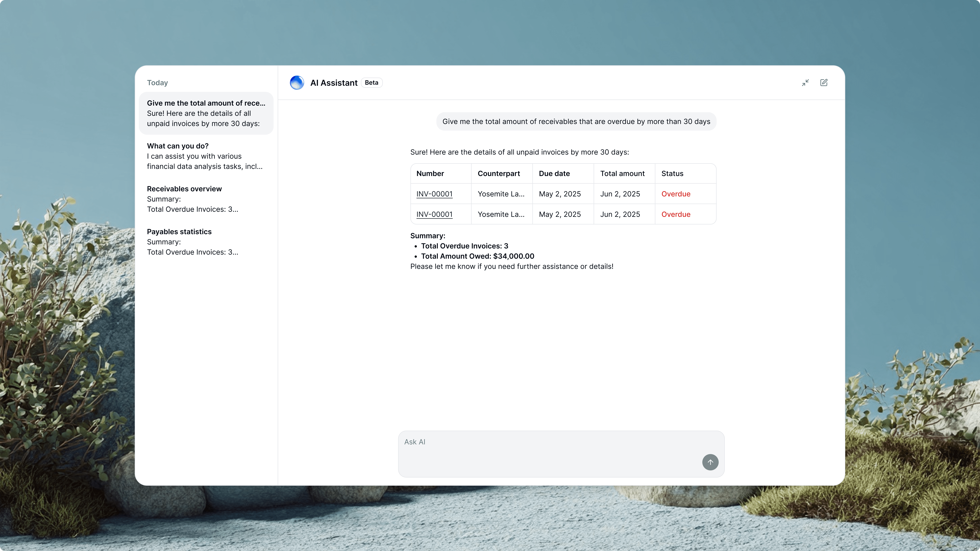980x551 pixels.
Task: Click the Beta badge next to title
Action: coord(371,83)
